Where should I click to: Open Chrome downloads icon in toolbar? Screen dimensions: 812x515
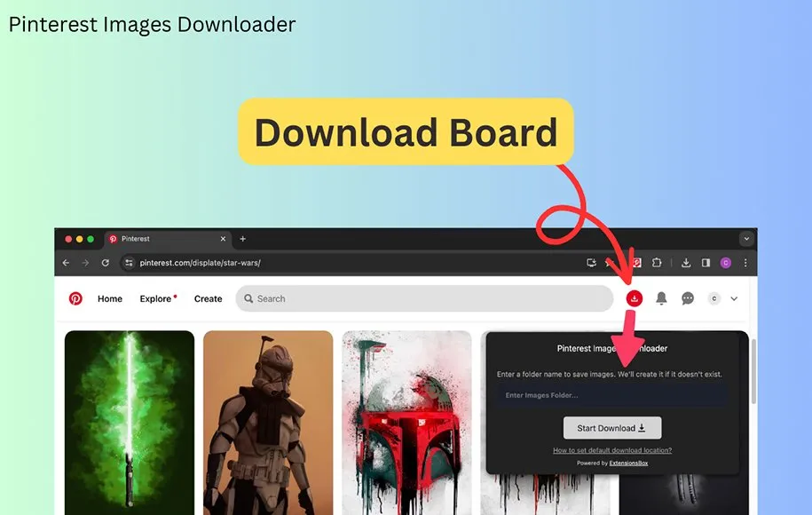coord(686,263)
